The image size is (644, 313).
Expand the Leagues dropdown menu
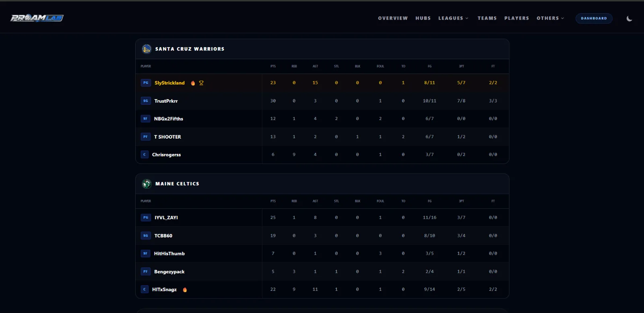coord(453,18)
